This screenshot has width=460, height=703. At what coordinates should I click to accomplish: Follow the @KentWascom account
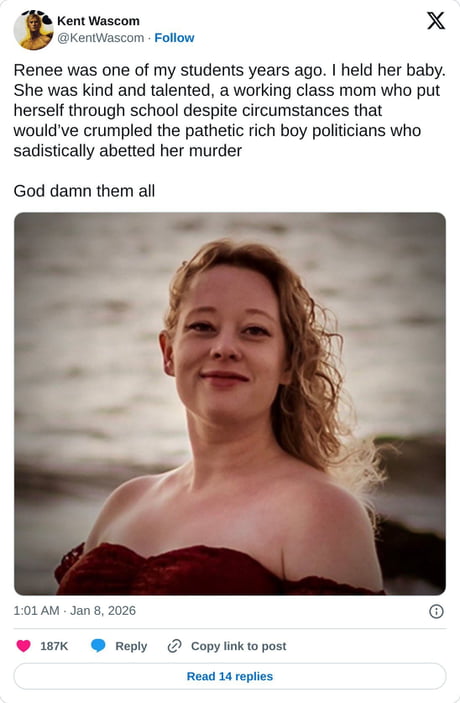(174, 38)
